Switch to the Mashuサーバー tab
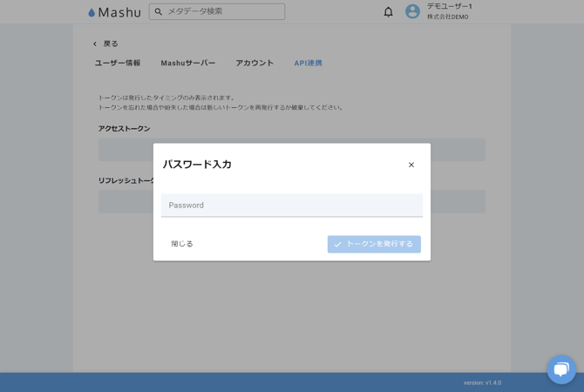Viewport: 584px width, 392px height. pos(187,63)
